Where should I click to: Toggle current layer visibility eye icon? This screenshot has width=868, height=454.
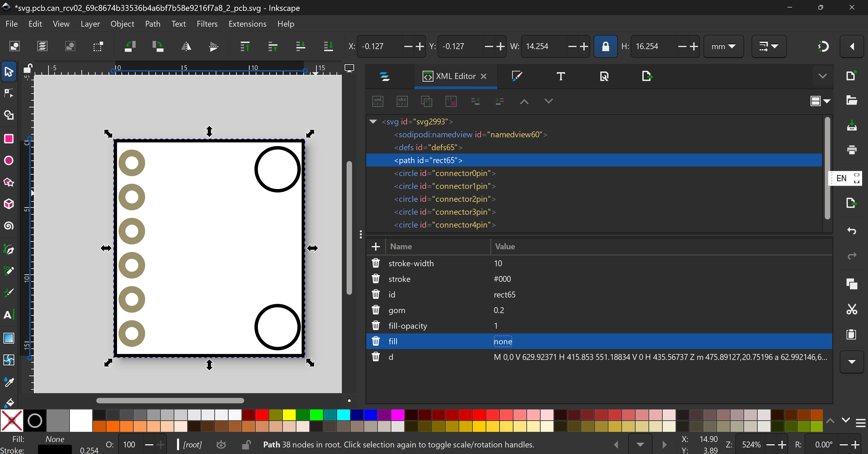point(221,445)
